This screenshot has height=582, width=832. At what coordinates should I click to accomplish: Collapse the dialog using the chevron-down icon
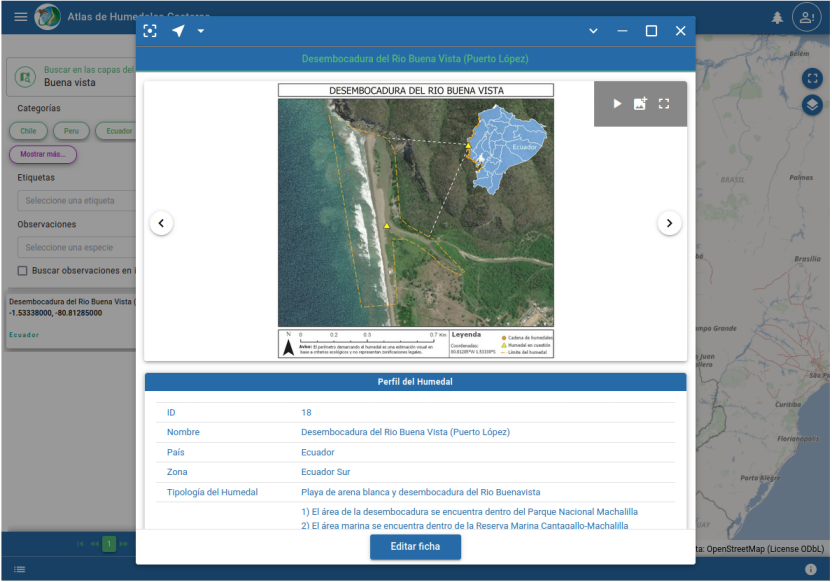(593, 31)
